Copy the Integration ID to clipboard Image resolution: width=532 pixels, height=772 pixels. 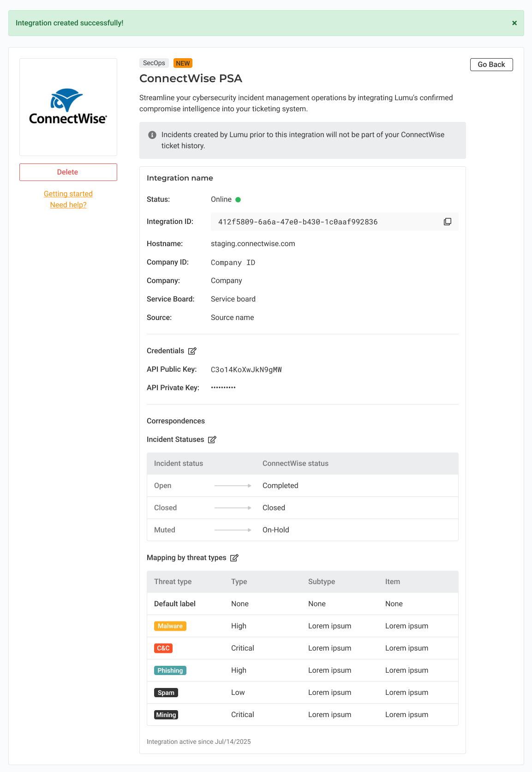(447, 222)
